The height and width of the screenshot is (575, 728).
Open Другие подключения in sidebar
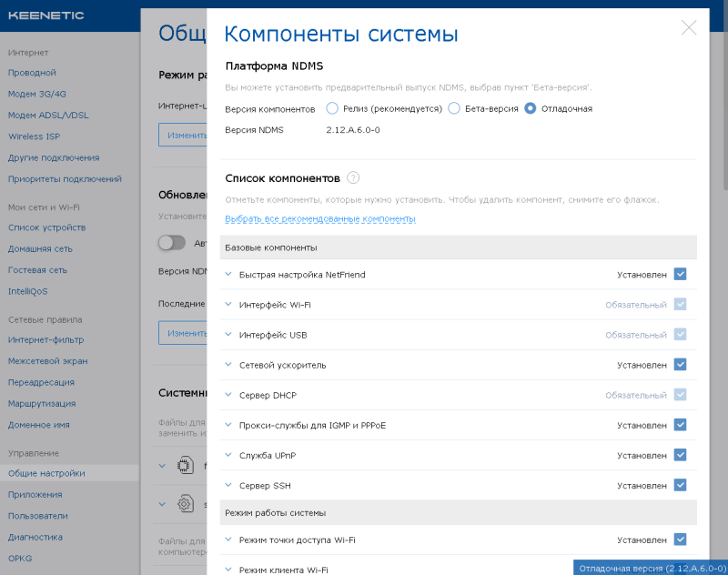(54, 158)
